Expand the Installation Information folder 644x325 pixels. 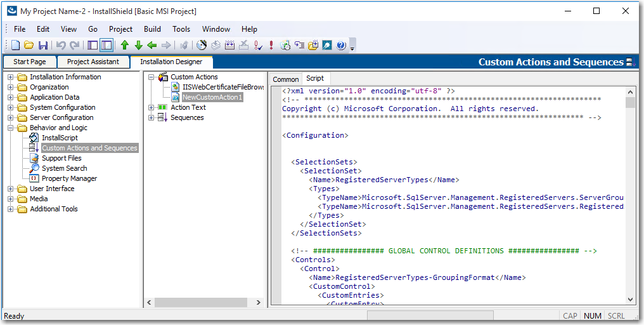click(11, 77)
